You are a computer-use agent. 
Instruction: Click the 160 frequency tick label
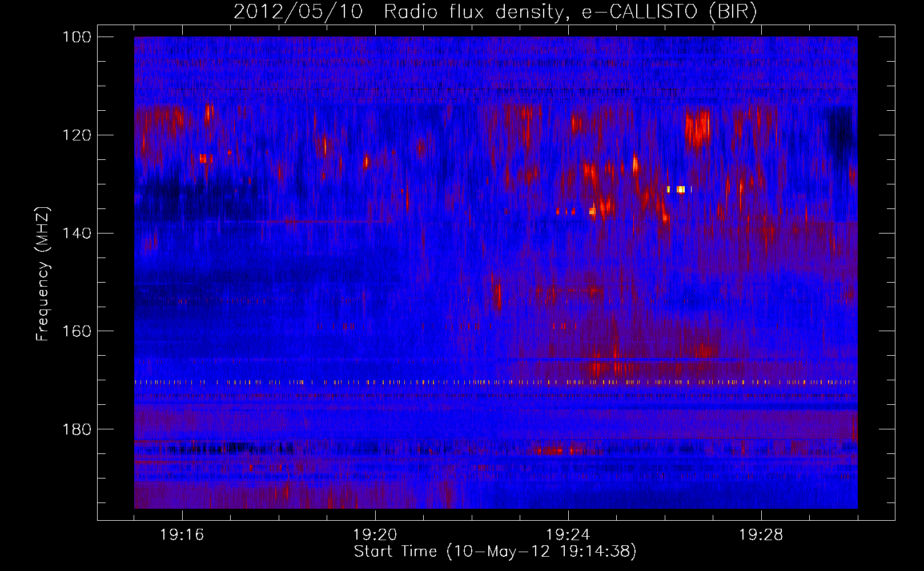click(77, 331)
